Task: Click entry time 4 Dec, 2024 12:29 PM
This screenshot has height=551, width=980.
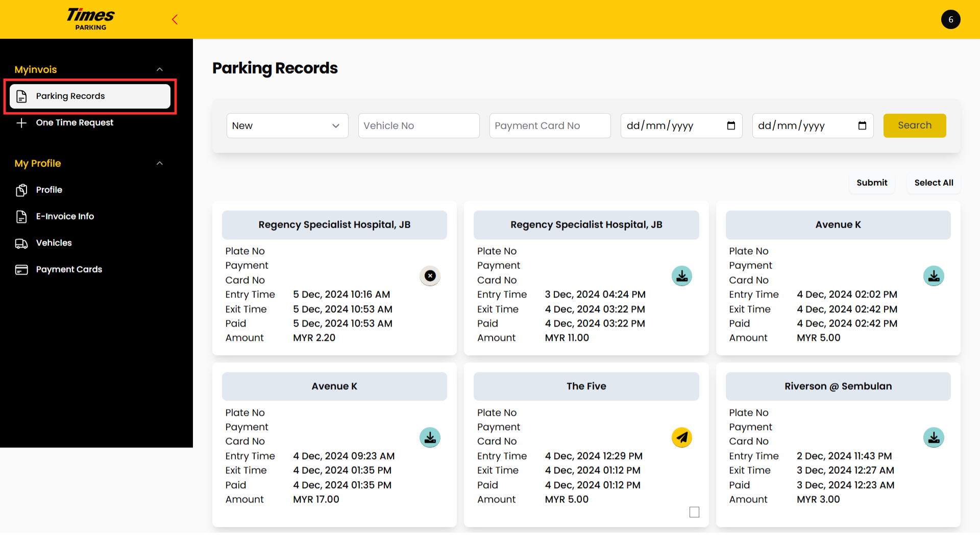Action: click(594, 456)
